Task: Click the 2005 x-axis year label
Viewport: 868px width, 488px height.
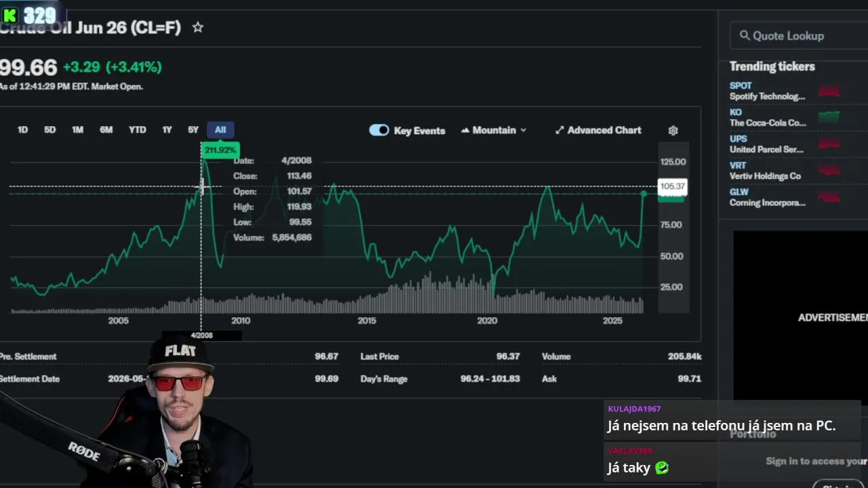Action: [118, 321]
